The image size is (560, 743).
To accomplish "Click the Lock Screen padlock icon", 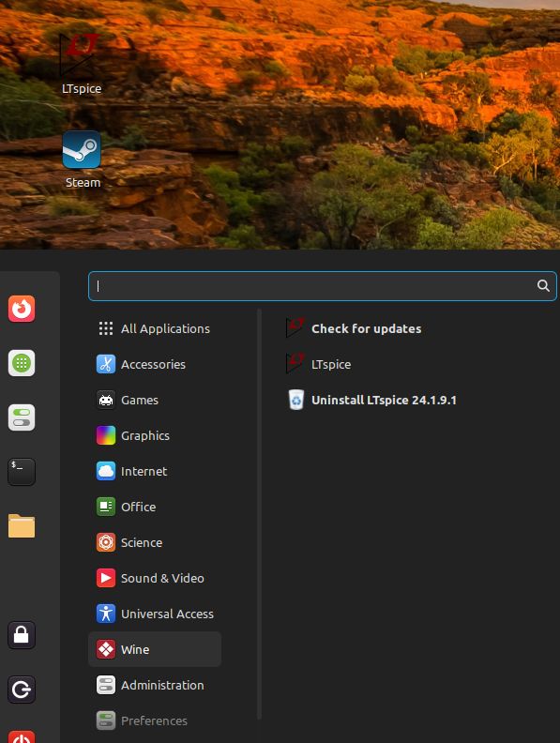I will tap(22, 635).
